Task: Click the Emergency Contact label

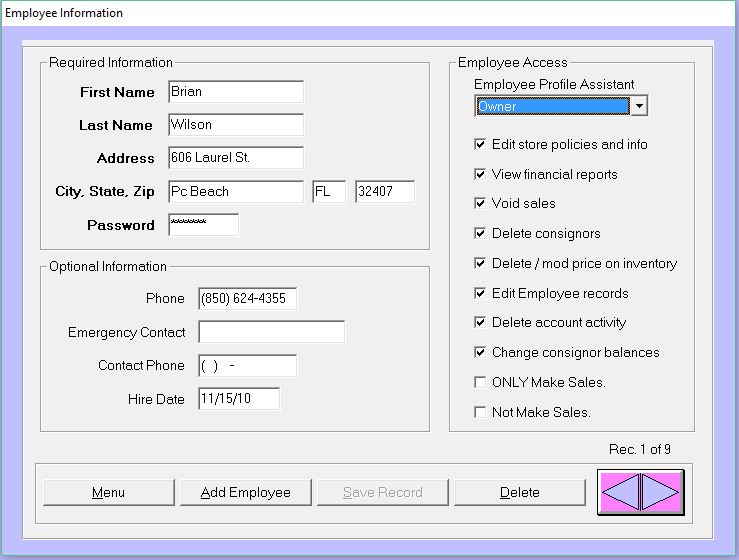Action: (x=127, y=333)
